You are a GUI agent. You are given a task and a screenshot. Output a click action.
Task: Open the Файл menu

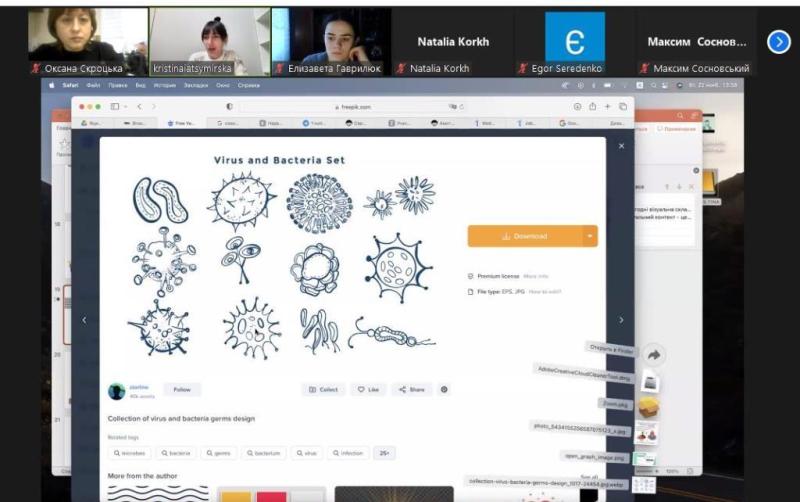click(x=93, y=85)
